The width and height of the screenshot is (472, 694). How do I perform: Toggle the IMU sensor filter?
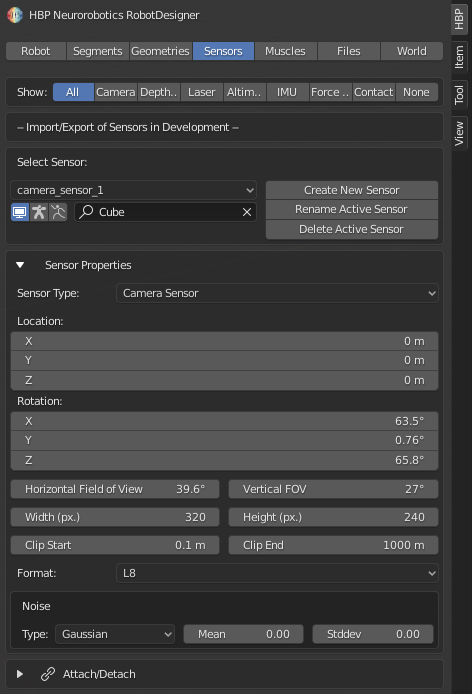(287, 92)
